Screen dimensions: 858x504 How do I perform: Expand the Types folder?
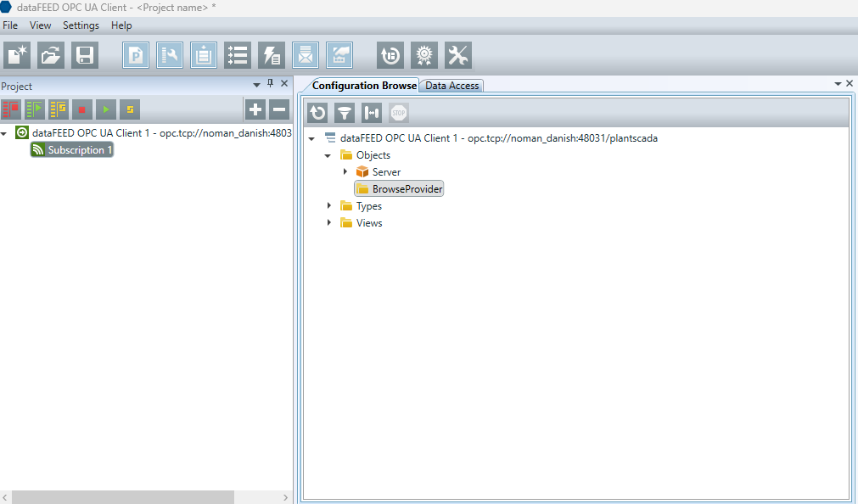[x=329, y=206]
